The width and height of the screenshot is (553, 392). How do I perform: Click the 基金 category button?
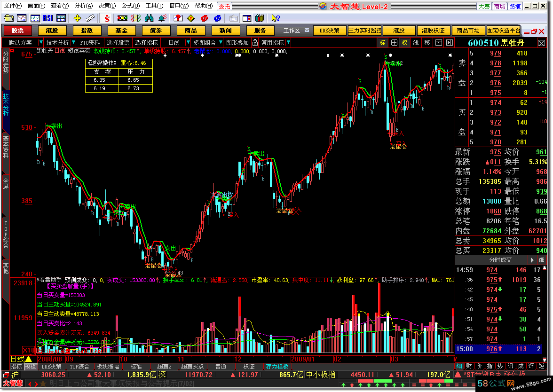click(x=121, y=30)
